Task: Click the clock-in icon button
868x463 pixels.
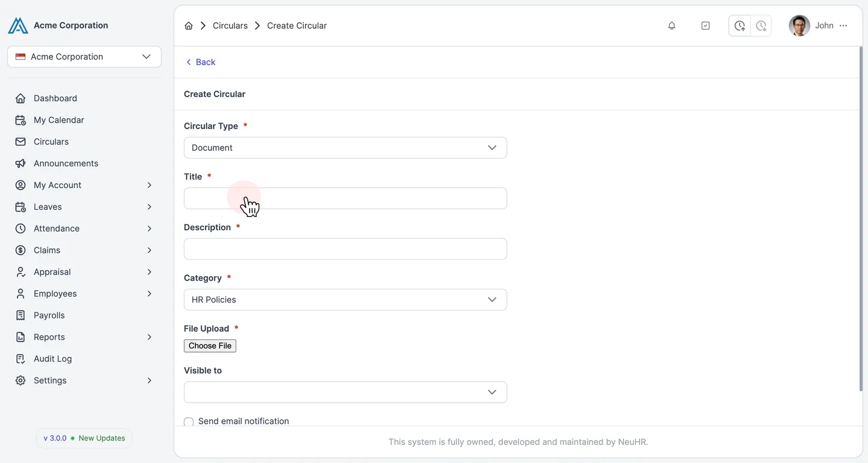Action: click(740, 26)
